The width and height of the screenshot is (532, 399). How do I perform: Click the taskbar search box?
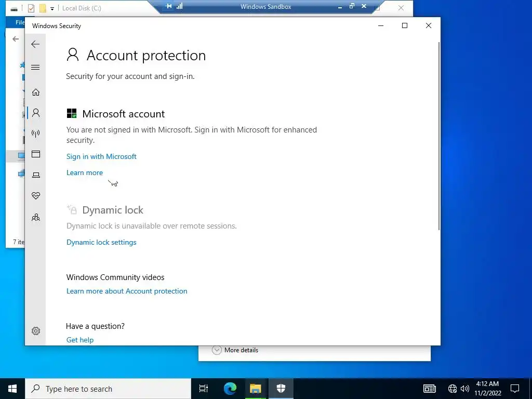[x=108, y=389]
